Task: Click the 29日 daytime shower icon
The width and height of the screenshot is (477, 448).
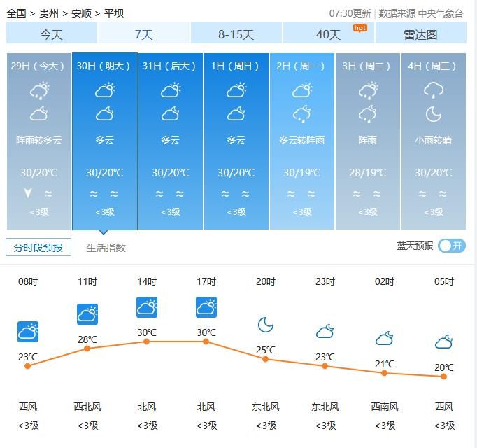Action: tap(39, 90)
